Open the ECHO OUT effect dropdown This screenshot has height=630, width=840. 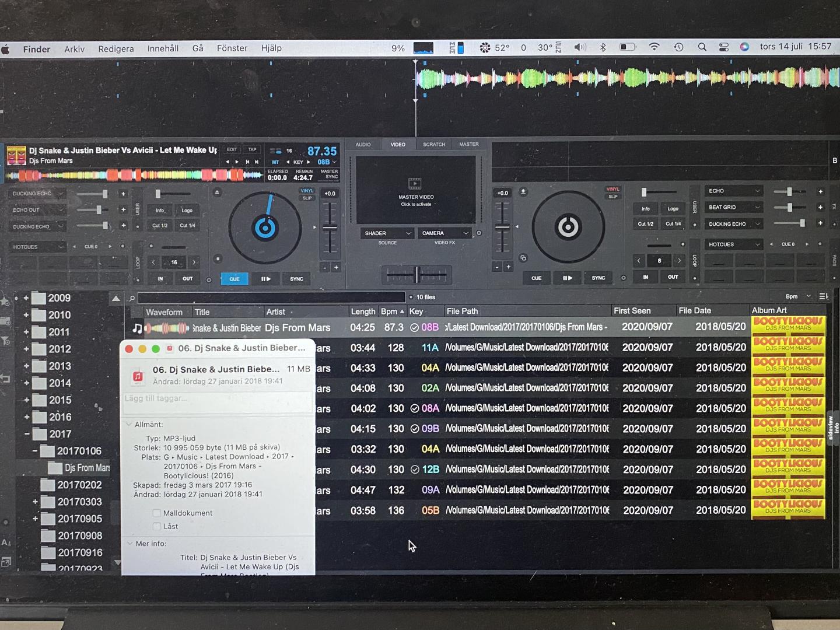pyautogui.click(x=38, y=210)
